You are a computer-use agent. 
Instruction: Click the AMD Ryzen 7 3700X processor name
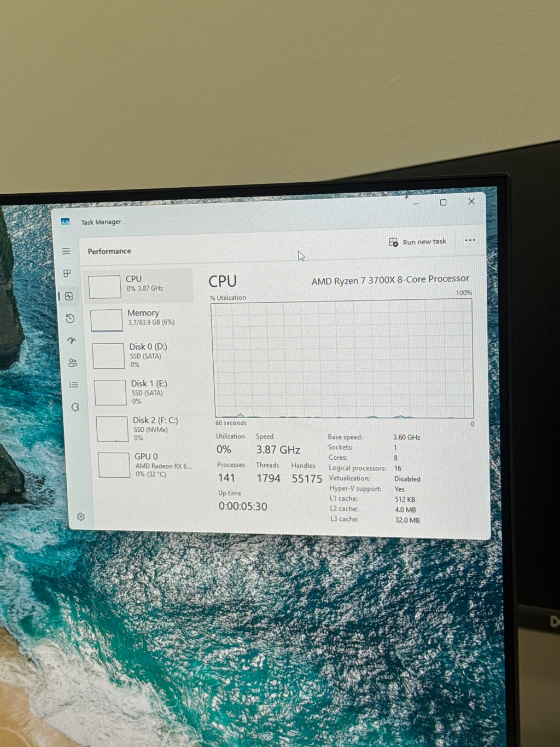(390, 280)
